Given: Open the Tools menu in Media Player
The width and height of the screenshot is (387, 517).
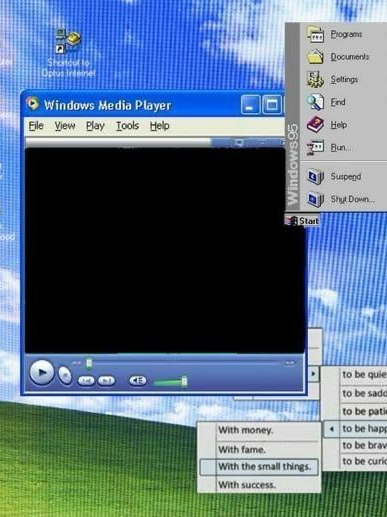Looking at the screenshot, I should (x=127, y=126).
